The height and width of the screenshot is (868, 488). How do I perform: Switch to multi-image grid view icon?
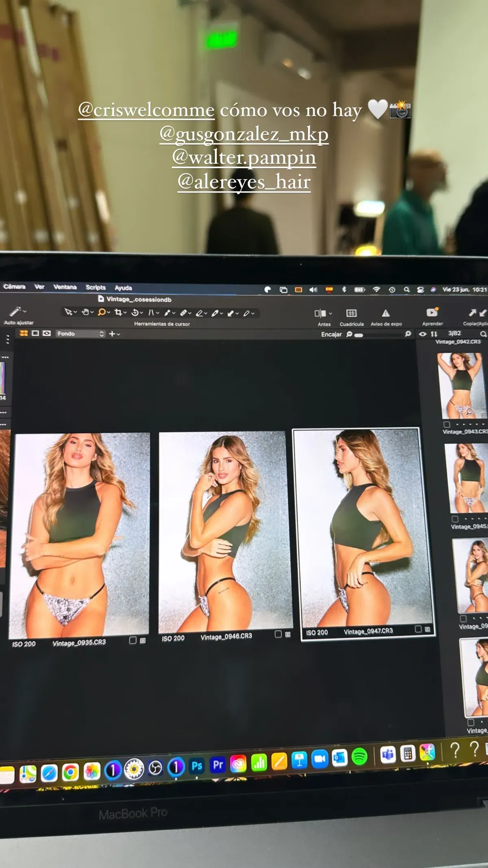pyautogui.click(x=24, y=333)
